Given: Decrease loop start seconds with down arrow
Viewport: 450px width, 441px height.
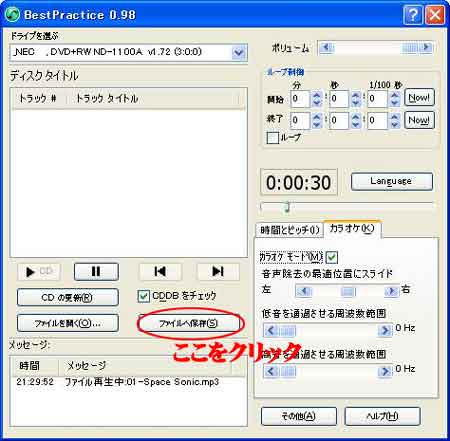Looking at the screenshot, I should [x=355, y=103].
